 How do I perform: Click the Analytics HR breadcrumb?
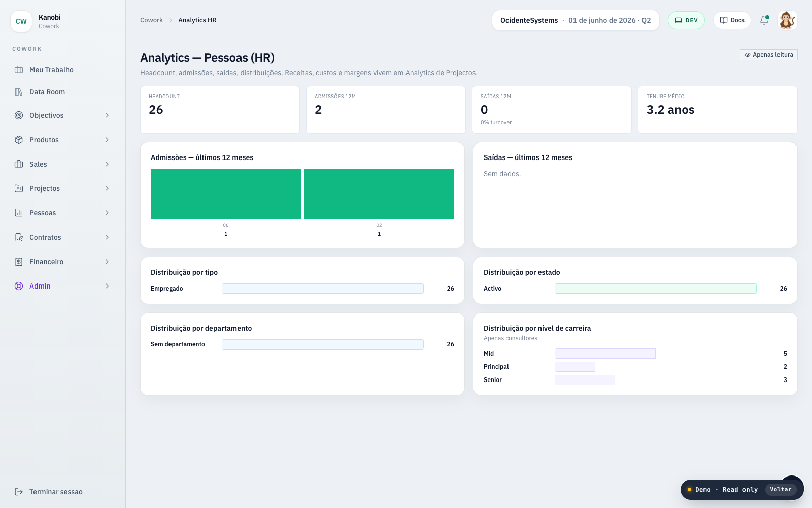point(197,20)
